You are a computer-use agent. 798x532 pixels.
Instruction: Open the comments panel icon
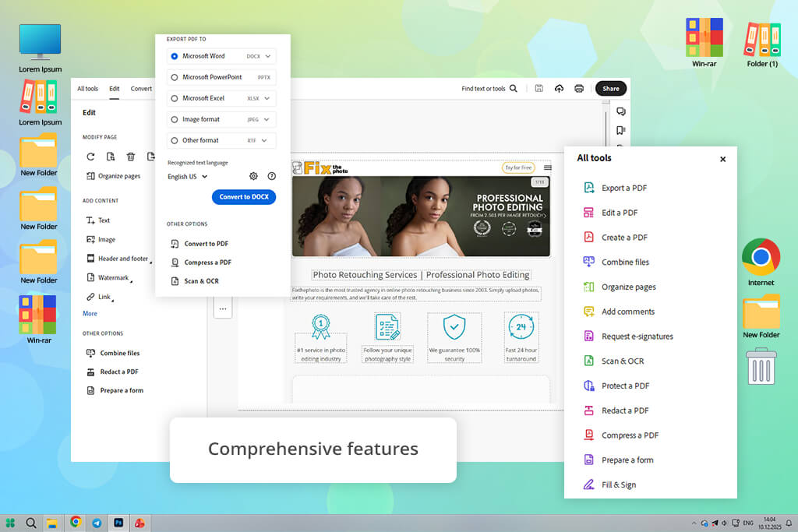click(620, 111)
